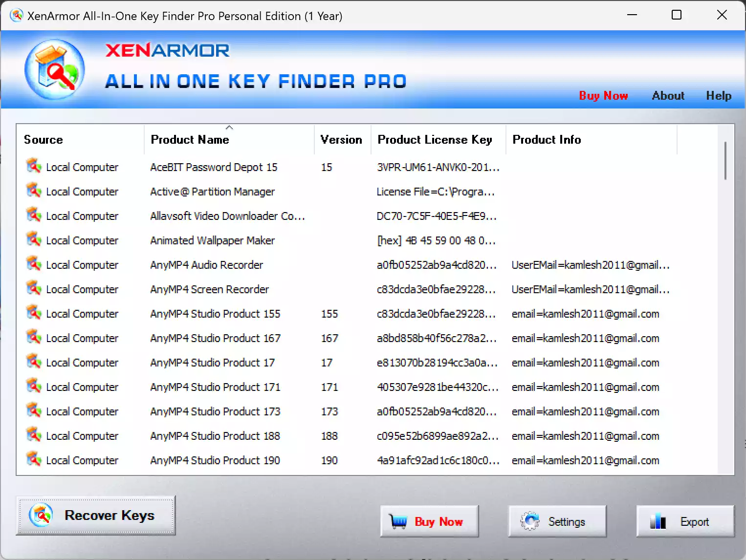
Task: Click the source icon for AnyMP4 Studio Product 167
Action: coord(34,337)
